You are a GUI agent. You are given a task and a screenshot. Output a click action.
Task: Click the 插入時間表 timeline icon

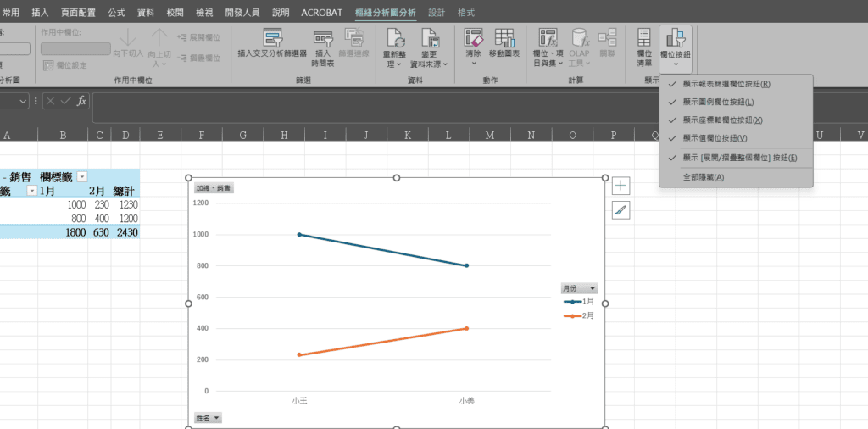[x=323, y=39]
